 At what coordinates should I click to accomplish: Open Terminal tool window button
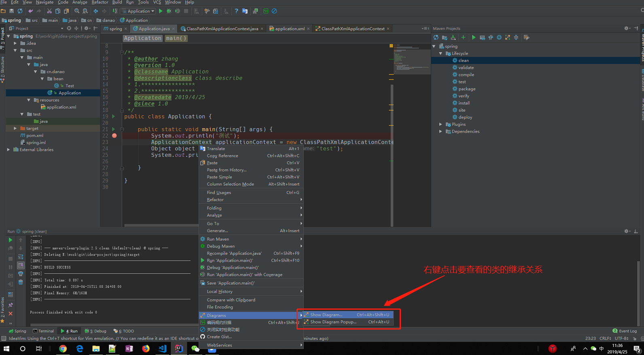43,331
